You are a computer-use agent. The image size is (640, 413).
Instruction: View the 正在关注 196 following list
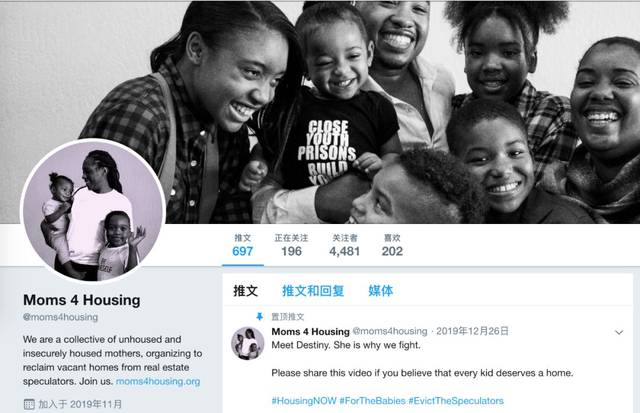pyautogui.click(x=291, y=245)
